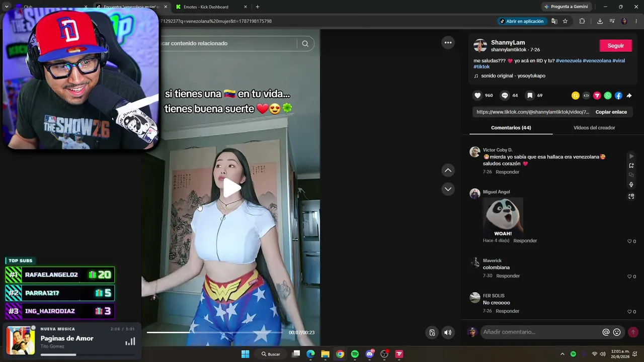Insert a mention with the @ icon
644x362 pixels.
606,332
